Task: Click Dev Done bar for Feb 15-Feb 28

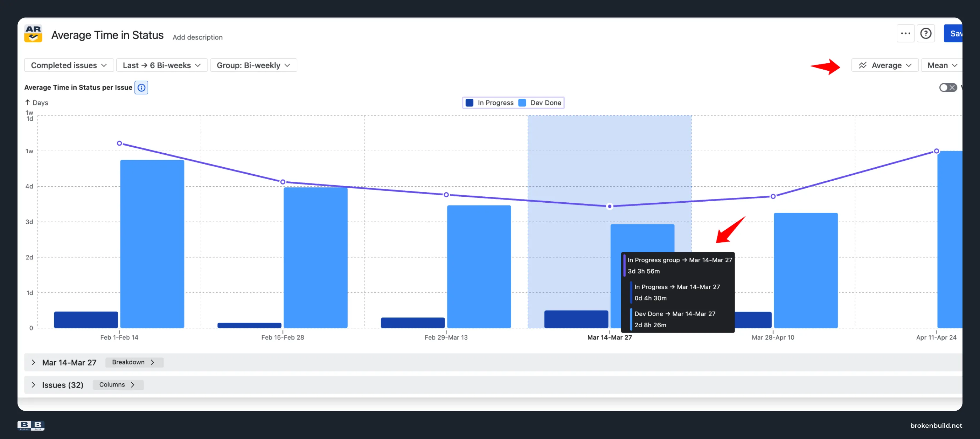Action: [x=315, y=258]
